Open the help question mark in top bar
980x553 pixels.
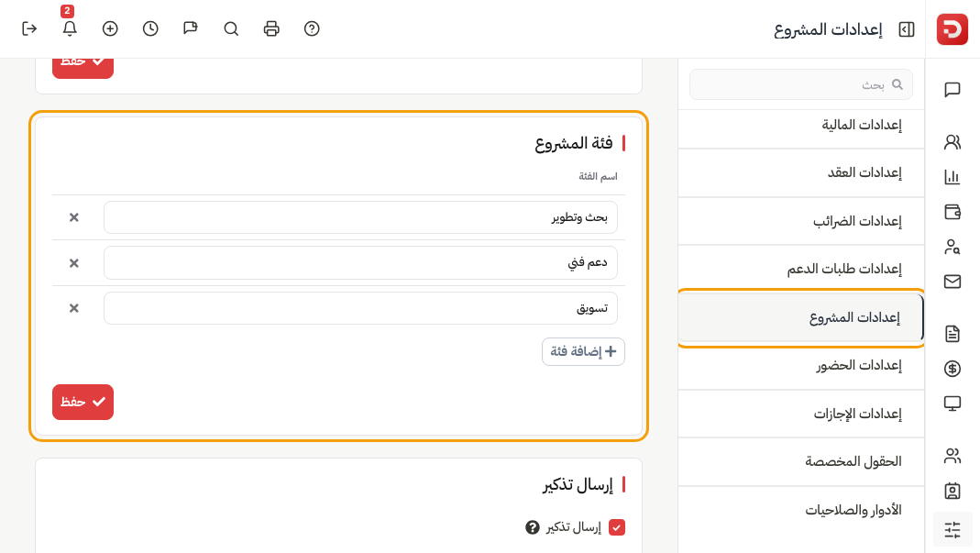(312, 28)
